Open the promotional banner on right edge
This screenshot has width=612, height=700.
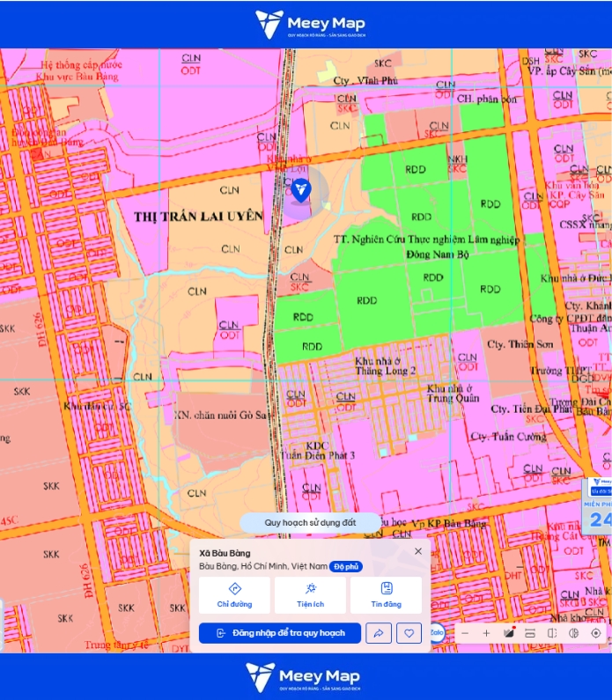[597, 504]
